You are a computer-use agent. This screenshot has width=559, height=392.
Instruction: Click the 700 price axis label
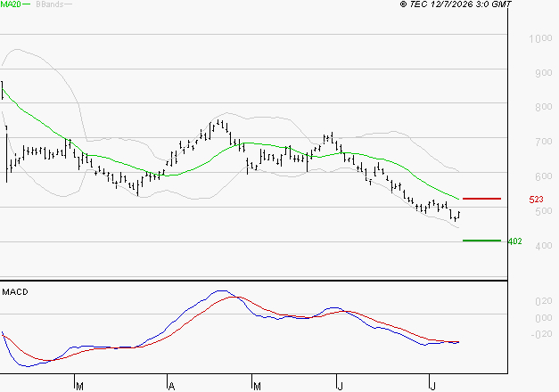[x=544, y=142]
